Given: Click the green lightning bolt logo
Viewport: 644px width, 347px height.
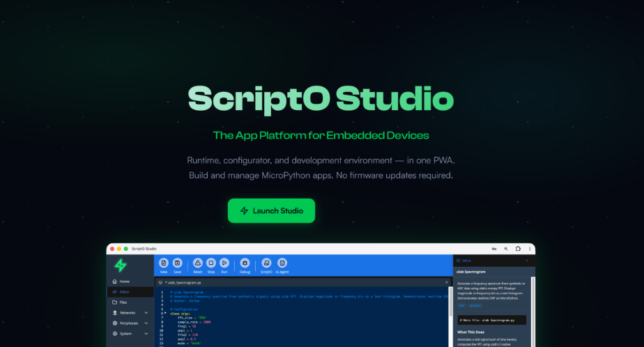Looking at the screenshot, I should (121, 265).
